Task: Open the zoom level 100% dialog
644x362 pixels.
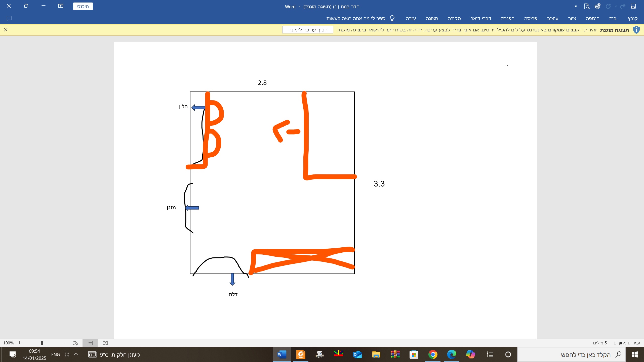Action: click(9, 343)
